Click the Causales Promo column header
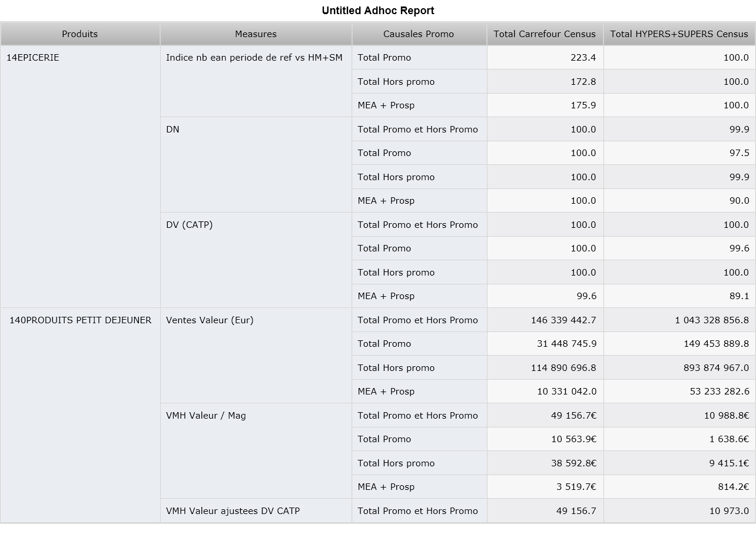The image size is (756, 557). coord(419,34)
